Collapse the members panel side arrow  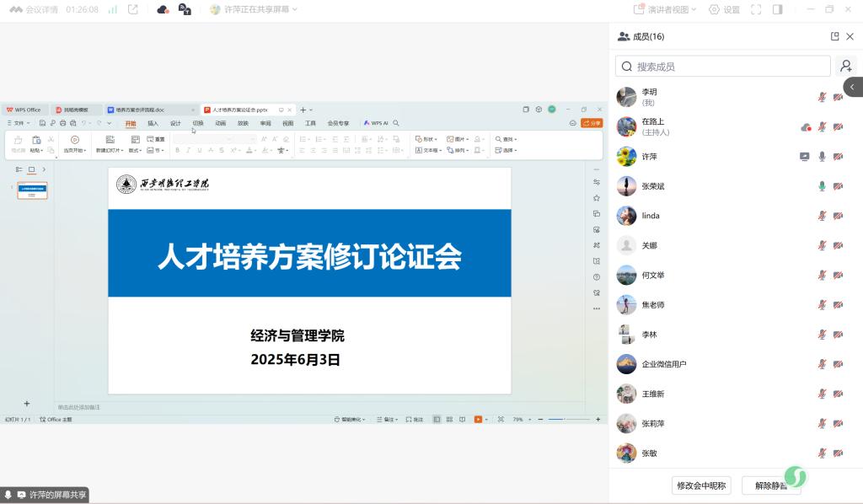tap(852, 87)
